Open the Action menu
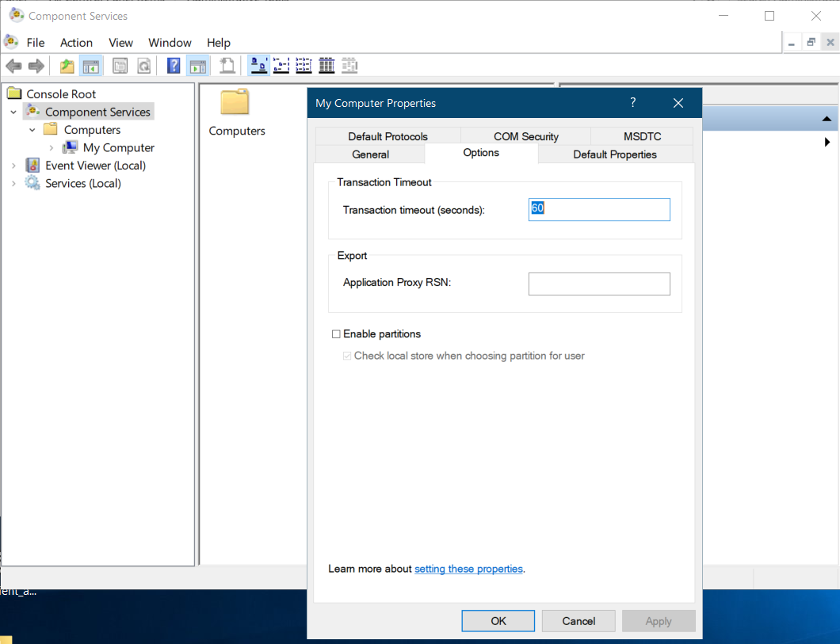 [76, 42]
